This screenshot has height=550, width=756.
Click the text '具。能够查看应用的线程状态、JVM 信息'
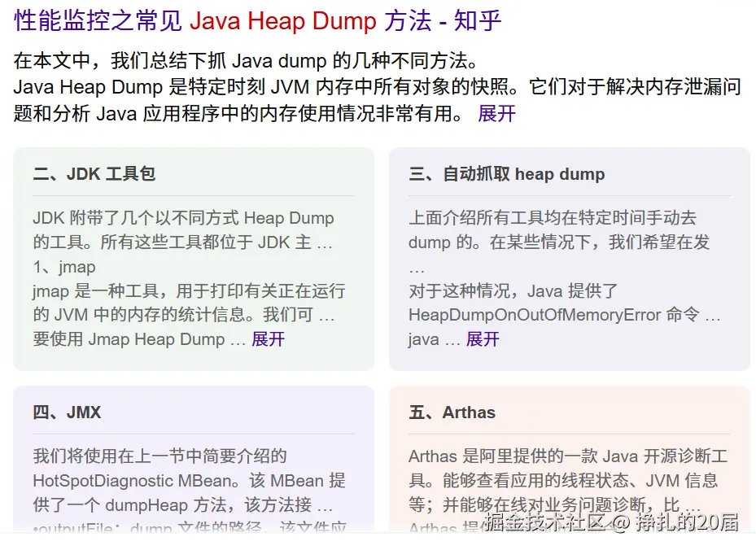[564, 481]
